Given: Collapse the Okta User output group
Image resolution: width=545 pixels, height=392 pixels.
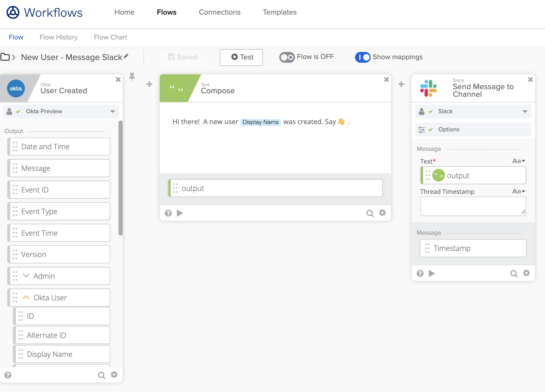Looking at the screenshot, I should point(26,297).
